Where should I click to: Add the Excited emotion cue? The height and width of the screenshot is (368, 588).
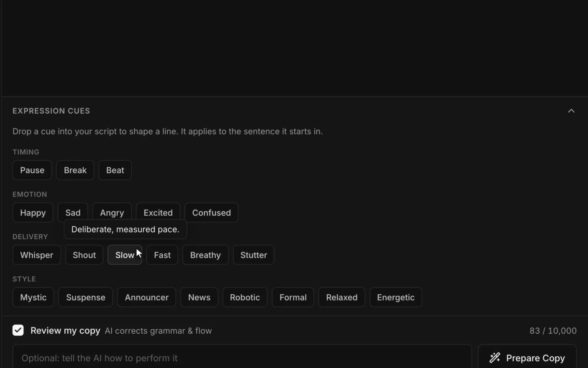(x=158, y=213)
